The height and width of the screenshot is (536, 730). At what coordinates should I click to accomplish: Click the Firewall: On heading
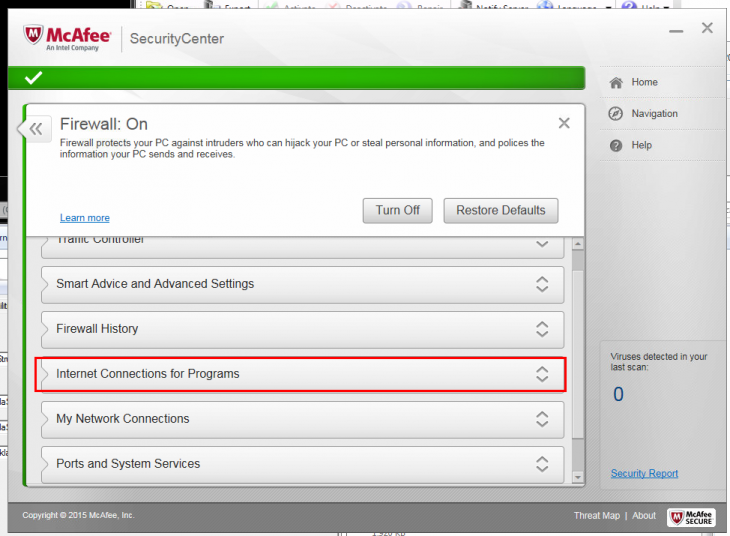[x=104, y=124]
